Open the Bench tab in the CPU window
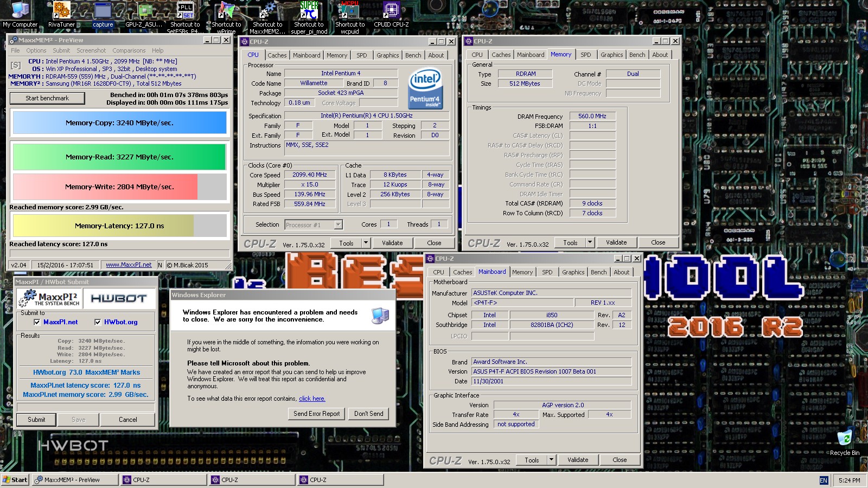The height and width of the screenshot is (488, 868). click(413, 55)
